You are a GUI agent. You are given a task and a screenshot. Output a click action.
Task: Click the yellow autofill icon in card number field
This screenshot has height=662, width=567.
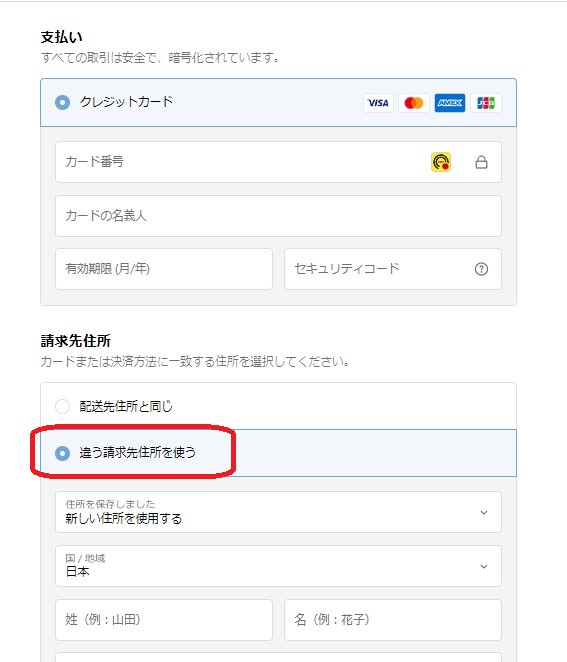pos(441,162)
